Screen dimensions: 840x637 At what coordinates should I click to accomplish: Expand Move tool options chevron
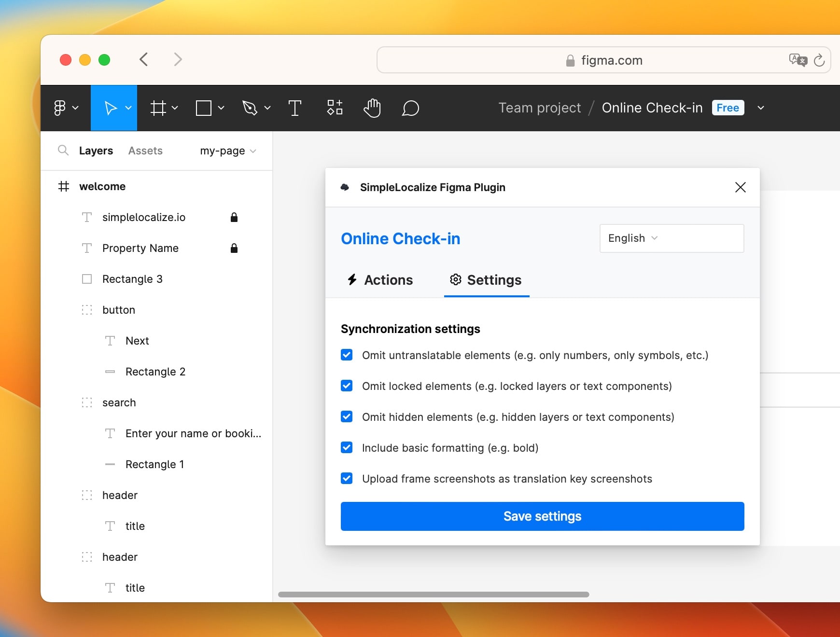(128, 108)
